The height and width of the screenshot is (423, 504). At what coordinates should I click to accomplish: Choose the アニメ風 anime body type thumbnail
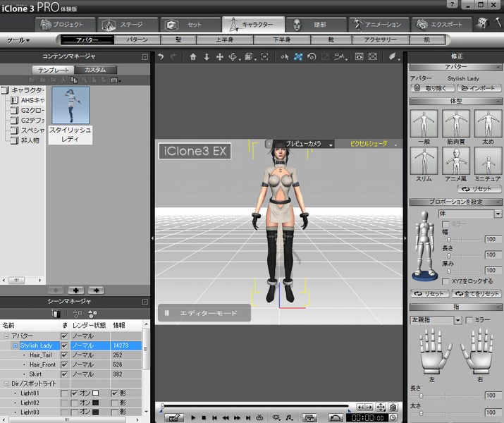click(x=456, y=161)
